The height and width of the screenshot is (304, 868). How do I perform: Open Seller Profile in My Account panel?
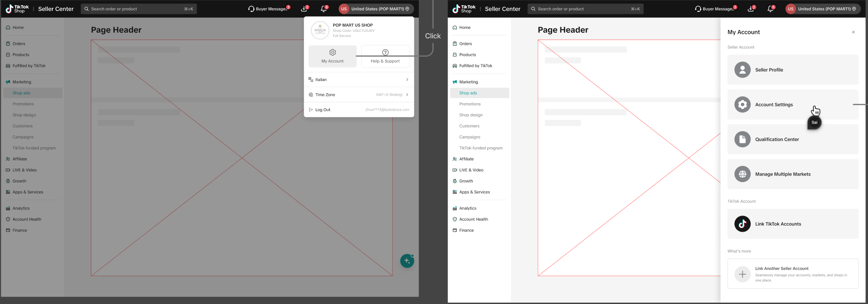pyautogui.click(x=793, y=70)
